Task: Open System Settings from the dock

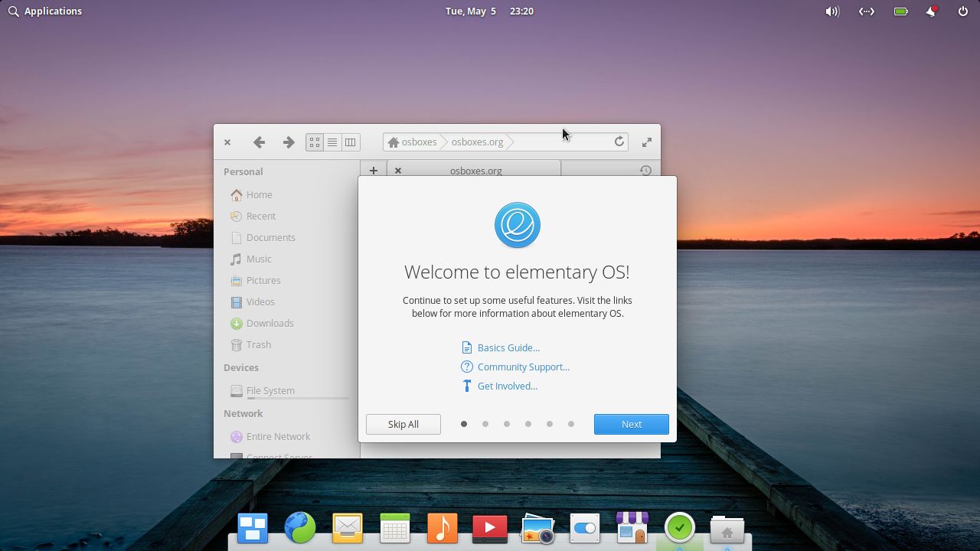Action: tap(584, 527)
